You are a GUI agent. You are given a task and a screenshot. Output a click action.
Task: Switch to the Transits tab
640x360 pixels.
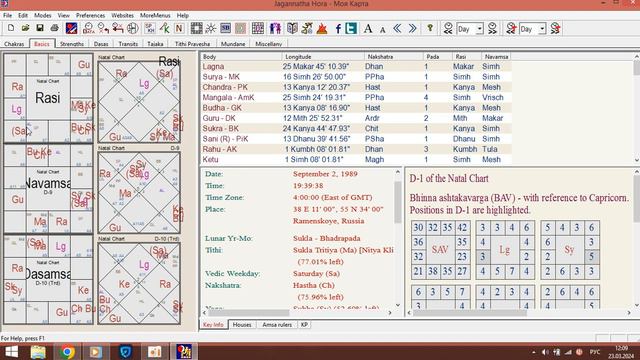128,44
